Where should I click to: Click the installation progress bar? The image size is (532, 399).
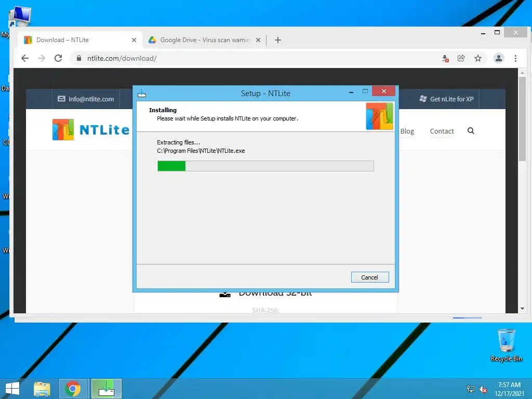[265, 166]
